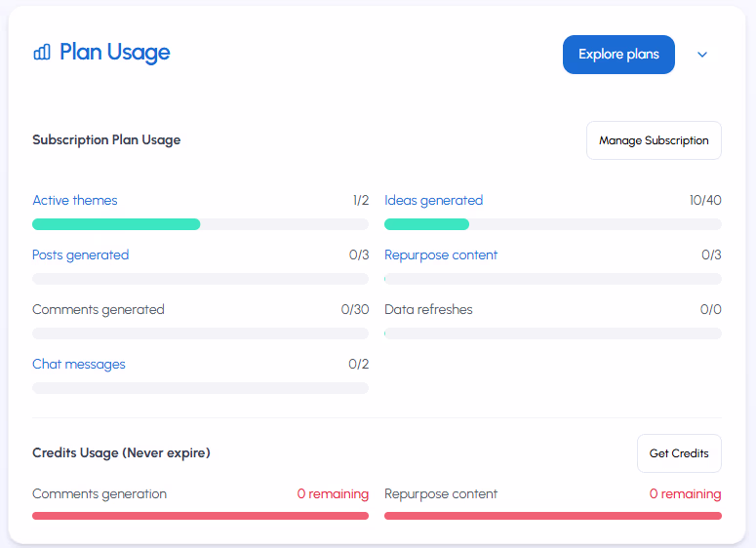Click the 10/40 Ideas generated count
The width and height of the screenshot is (756, 548).
click(x=704, y=200)
